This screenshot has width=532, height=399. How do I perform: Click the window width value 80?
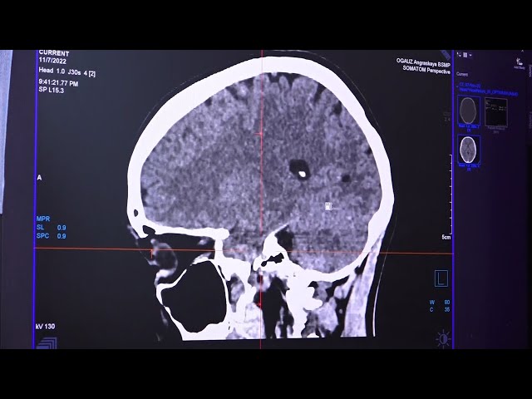(x=446, y=302)
